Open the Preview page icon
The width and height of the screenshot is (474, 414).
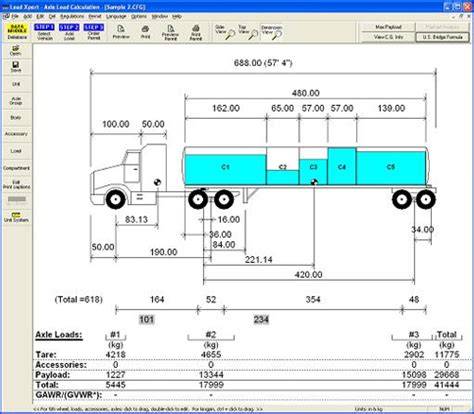tap(121, 32)
